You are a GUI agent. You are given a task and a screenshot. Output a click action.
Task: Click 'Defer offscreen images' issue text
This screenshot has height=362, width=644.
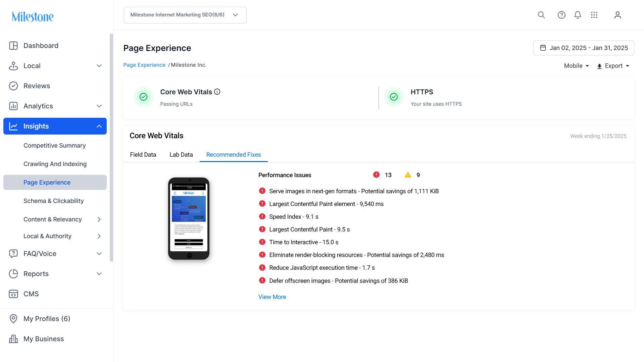[x=339, y=281]
